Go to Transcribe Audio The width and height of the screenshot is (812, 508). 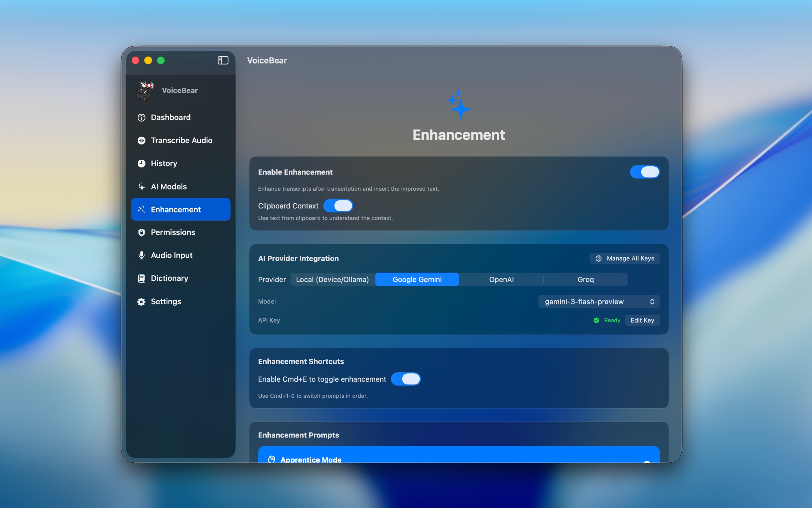[181, 140]
